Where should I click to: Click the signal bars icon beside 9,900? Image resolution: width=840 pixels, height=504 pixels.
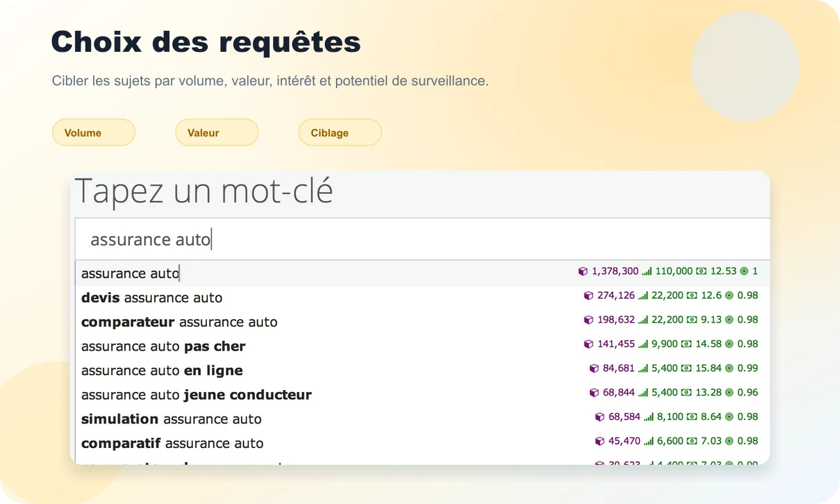tap(643, 344)
